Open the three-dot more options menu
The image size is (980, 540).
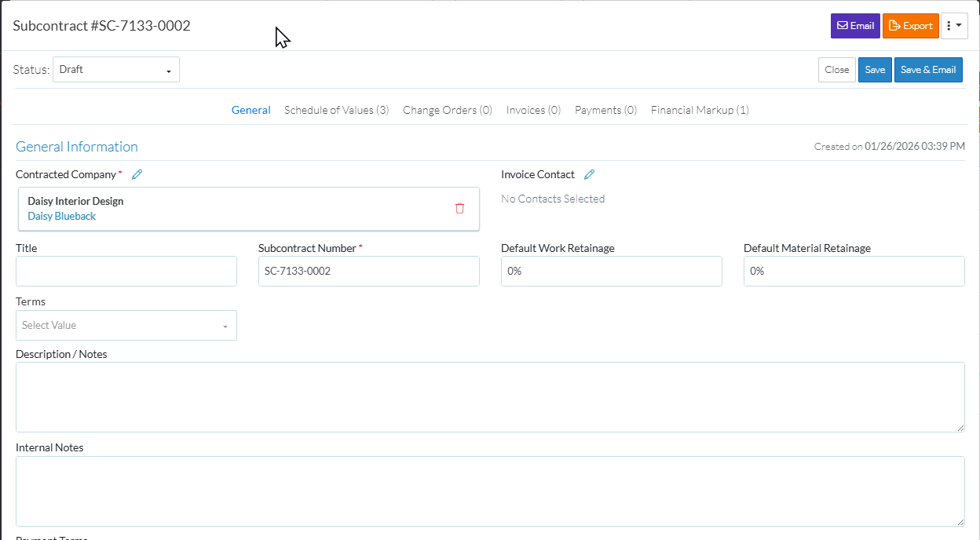pyautogui.click(x=954, y=26)
